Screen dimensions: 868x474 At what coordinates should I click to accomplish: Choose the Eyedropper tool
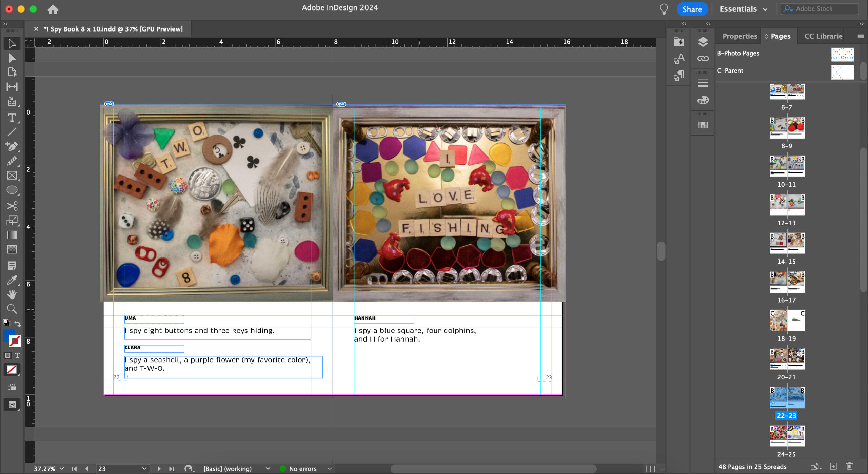point(12,281)
